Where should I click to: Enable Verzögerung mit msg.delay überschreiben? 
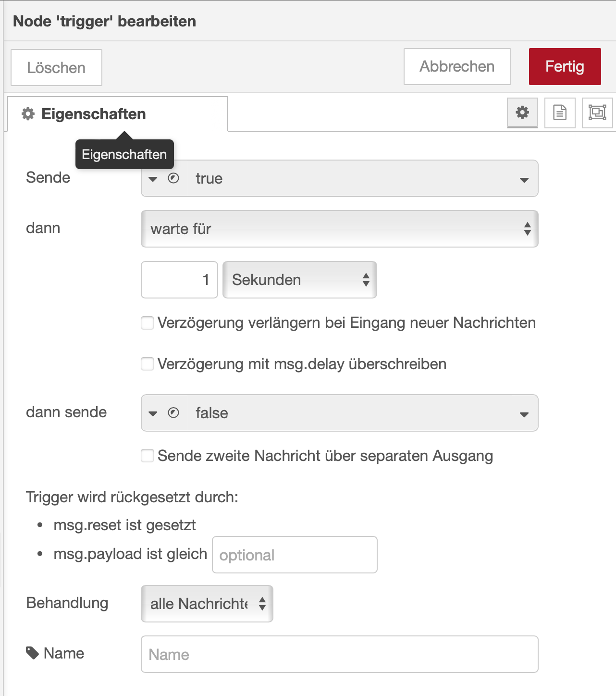[148, 364]
